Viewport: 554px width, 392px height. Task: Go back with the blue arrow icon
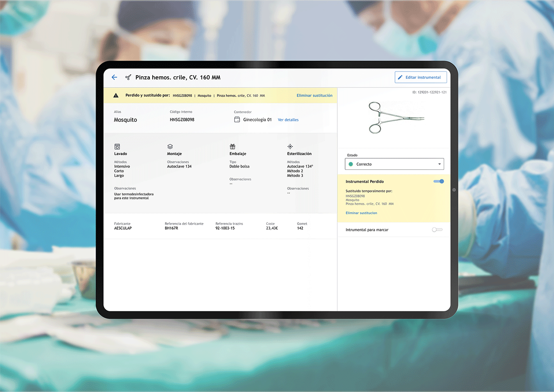pyautogui.click(x=114, y=77)
